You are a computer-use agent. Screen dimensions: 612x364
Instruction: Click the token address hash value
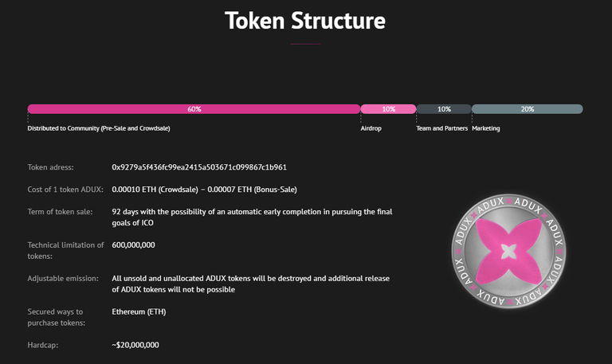tap(199, 167)
